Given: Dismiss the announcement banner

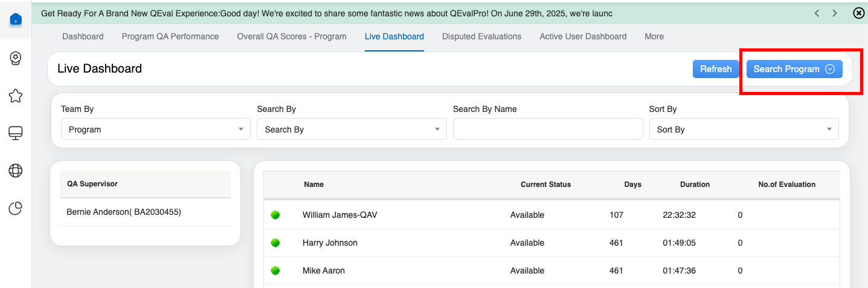Looking at the screenshot, I should pyautogui.click(x=858, y=13).
